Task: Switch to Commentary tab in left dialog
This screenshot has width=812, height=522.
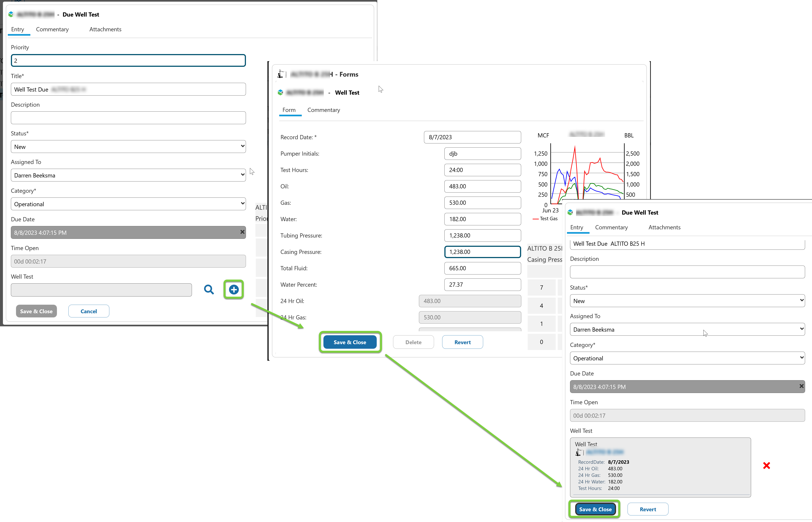Action: [x=52, y=29]
